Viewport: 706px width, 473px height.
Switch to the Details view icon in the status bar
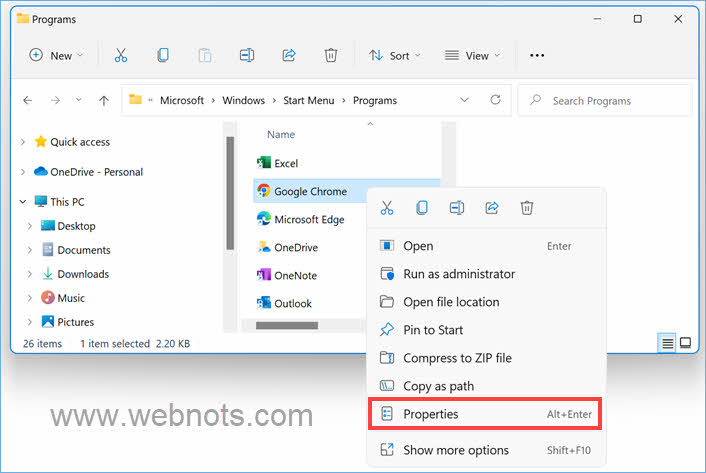(x=667, y=343)
